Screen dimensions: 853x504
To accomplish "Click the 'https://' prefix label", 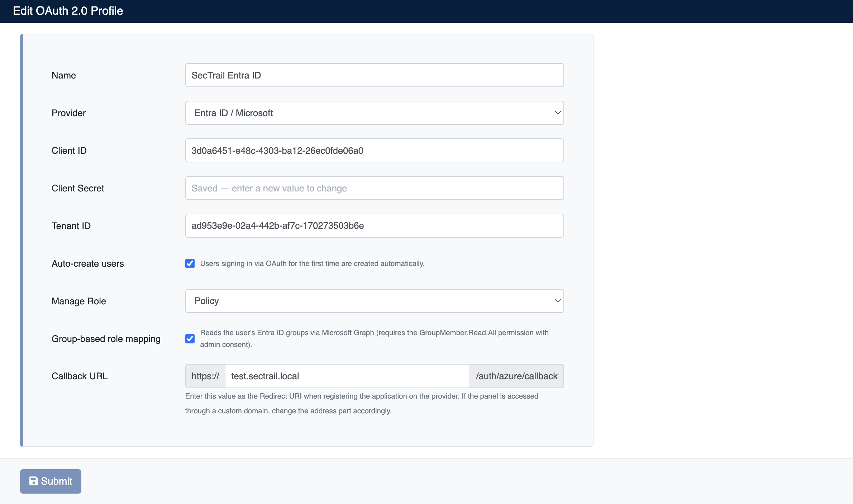I will coord(205,376).
